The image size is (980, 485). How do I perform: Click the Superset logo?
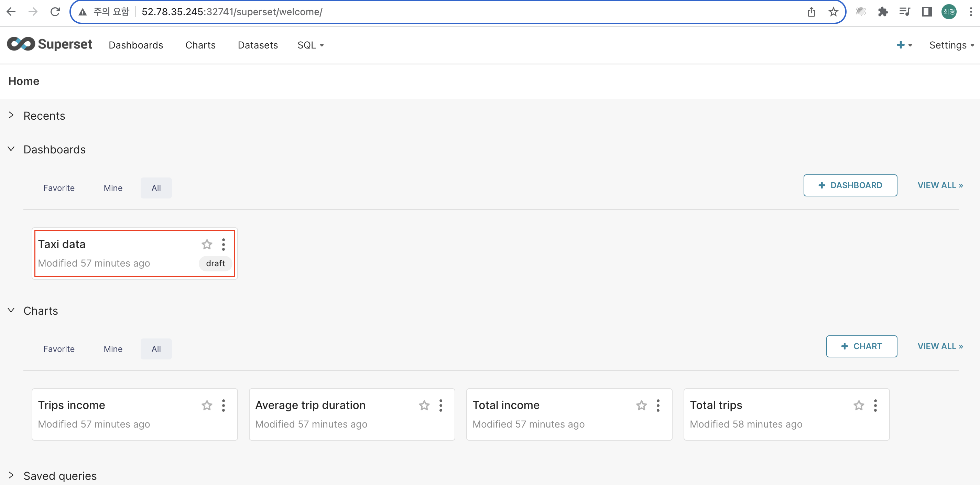(x=50, y=44)
